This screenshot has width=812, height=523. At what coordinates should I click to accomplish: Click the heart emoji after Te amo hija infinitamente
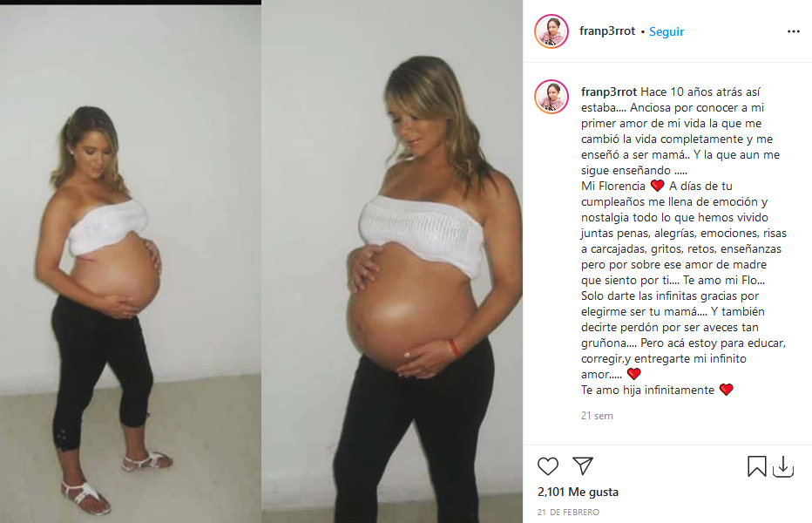click(x=726, y=390)
